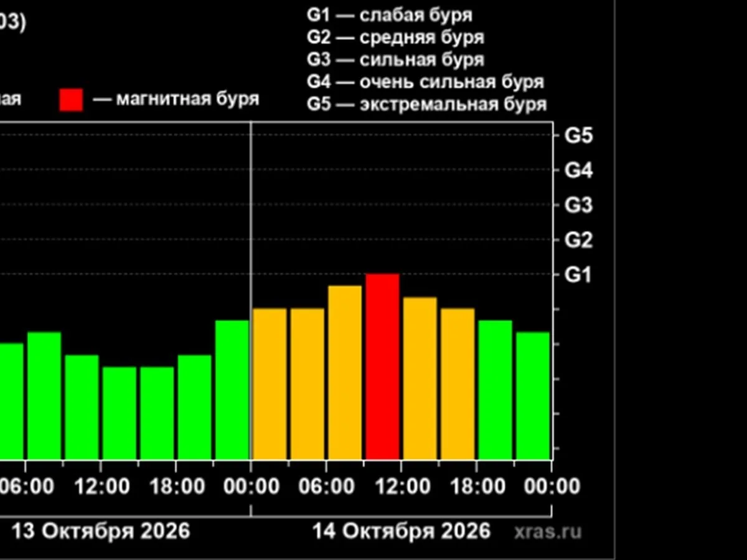Click the 18:00 time label for 13 October
This screenshot has width=747, height=560.
tap(176, 486)
